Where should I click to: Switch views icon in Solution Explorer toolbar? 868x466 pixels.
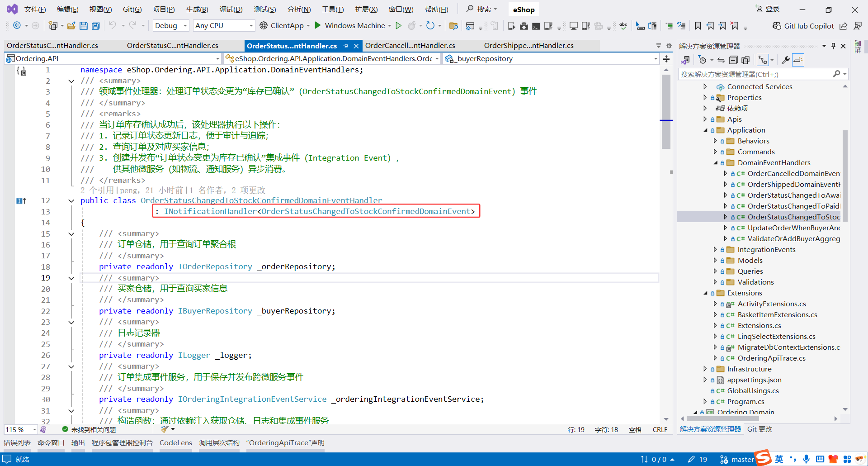(685, 60)
